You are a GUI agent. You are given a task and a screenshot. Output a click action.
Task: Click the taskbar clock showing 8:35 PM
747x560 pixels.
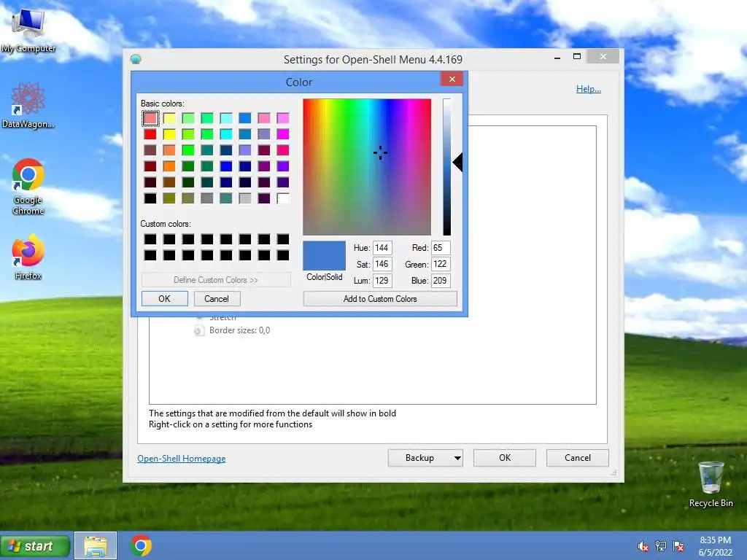pyautogui.click(x=715, y=546)
